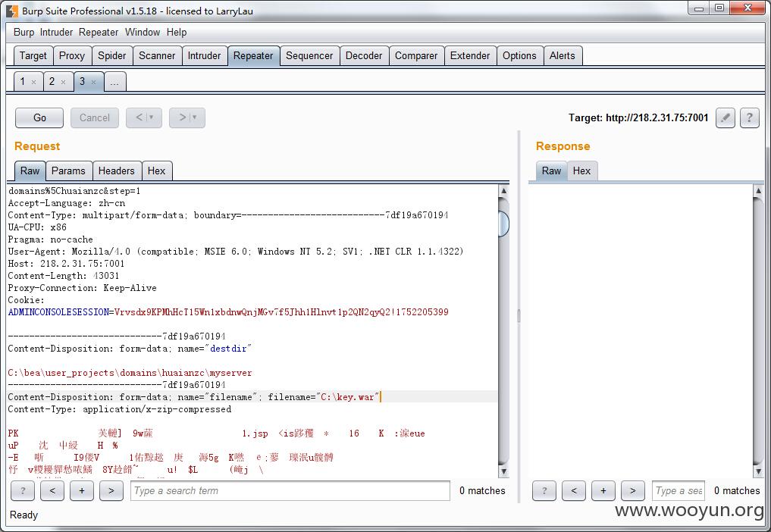Open the Intruder menu

(56, 32)
